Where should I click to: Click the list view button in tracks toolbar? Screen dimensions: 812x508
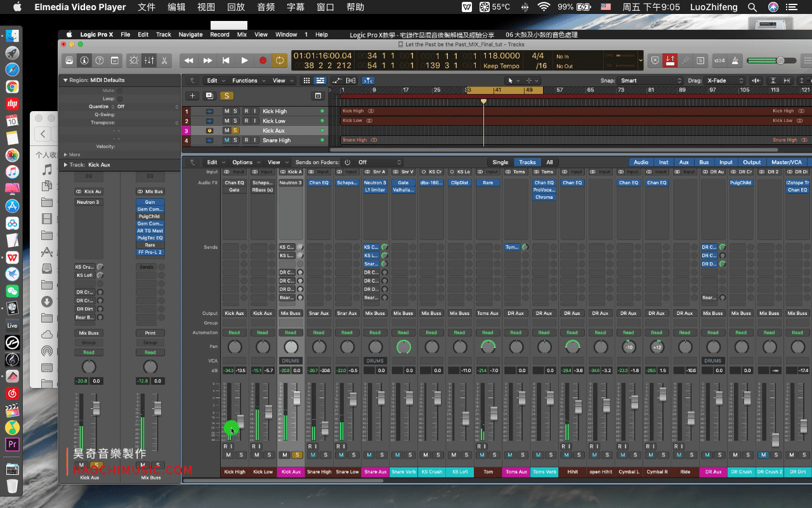[x=320, y=81]
